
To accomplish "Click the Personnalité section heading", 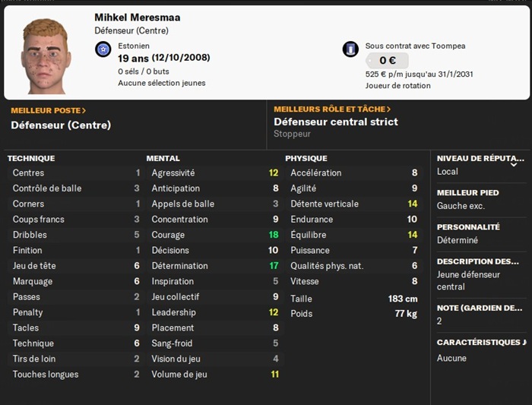I will (468, 226).
